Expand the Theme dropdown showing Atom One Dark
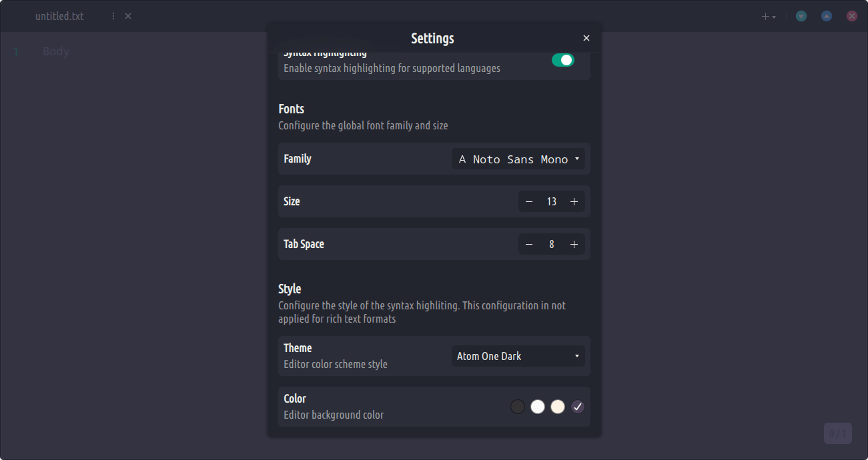Image resolution: width=868 pixels, height=460 pixels. (518, 356)
